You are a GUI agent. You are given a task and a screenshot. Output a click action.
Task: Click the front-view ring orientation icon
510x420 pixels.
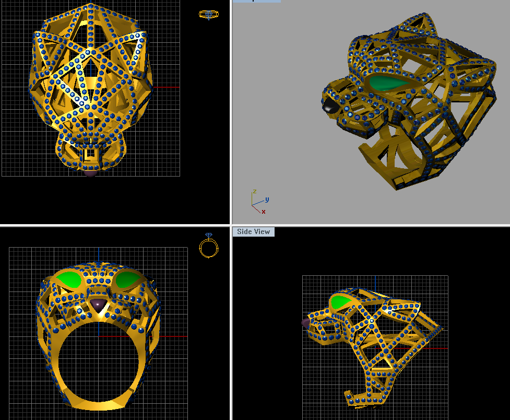coord(209,246)
